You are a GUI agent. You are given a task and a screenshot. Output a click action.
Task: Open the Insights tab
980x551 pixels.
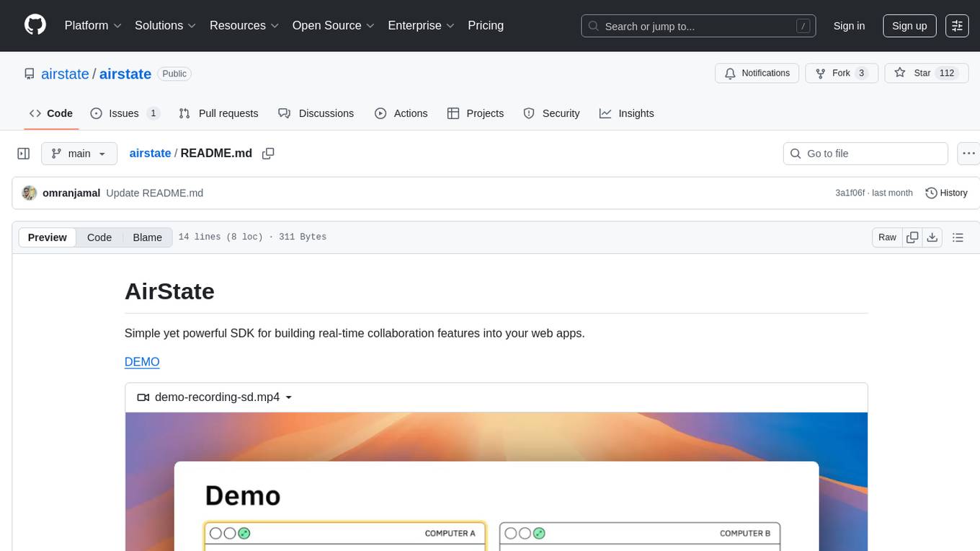(627, 113)
